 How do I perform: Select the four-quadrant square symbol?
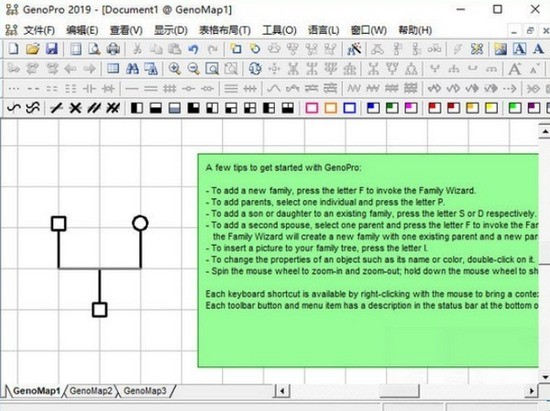coord(250,108)
